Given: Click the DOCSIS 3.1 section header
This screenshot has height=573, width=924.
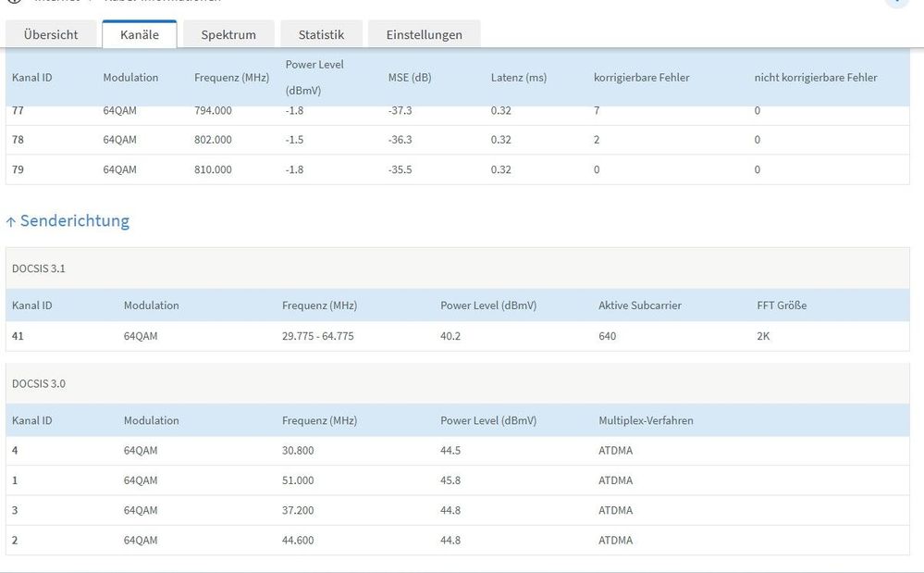Looking at the screenshot, I should (x=457, y=268).
